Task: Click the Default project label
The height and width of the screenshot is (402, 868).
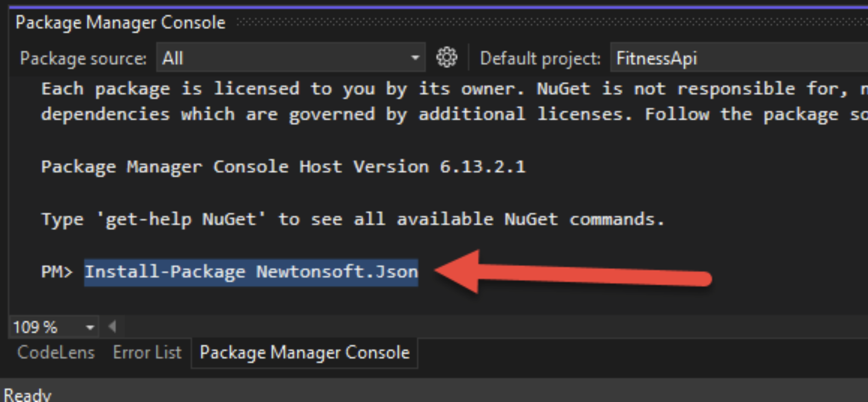Action: 540,59
